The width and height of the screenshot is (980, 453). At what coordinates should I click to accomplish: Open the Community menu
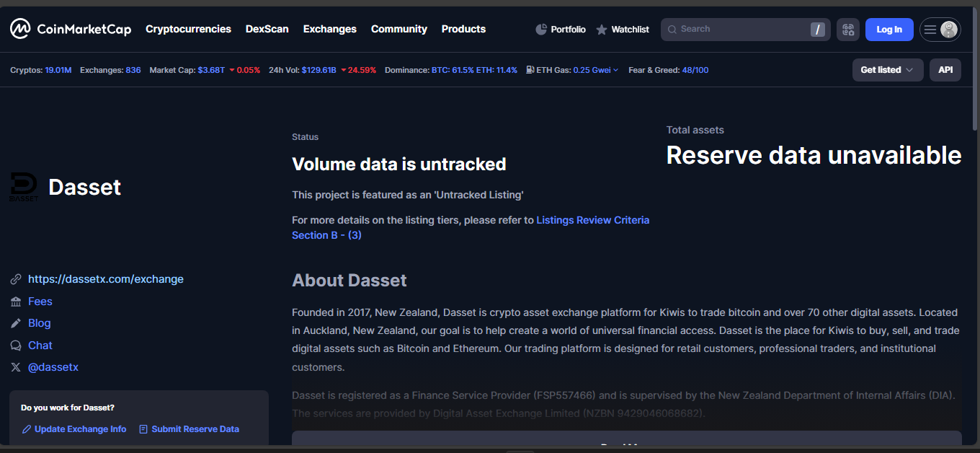[x=399, y=29]
